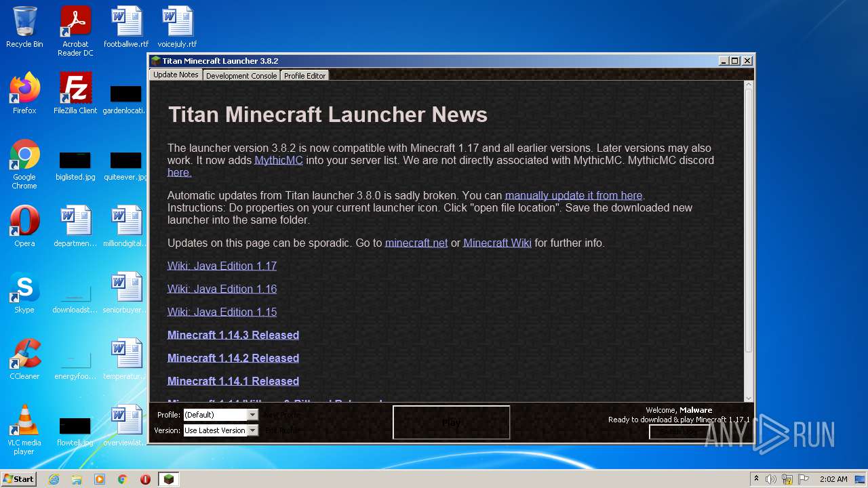The width and height of the screenshot is (868, 488).
Task: Select the Minecraft launcher taskbar button
Action: point(169,479)
